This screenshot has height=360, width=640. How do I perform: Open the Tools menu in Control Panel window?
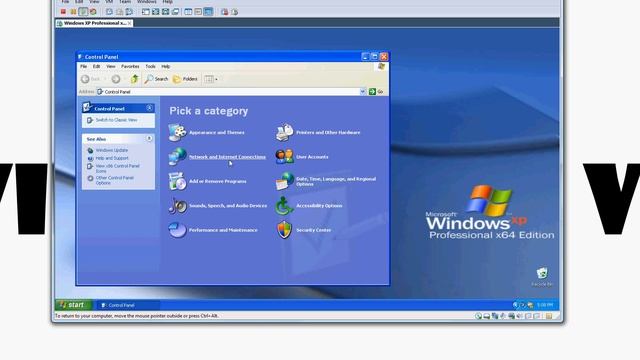coord(151,67)
